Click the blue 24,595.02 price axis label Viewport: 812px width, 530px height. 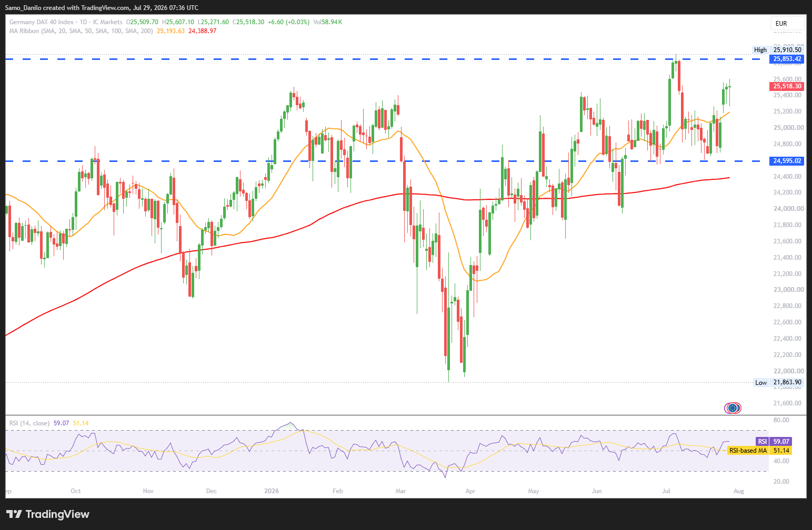787,161
